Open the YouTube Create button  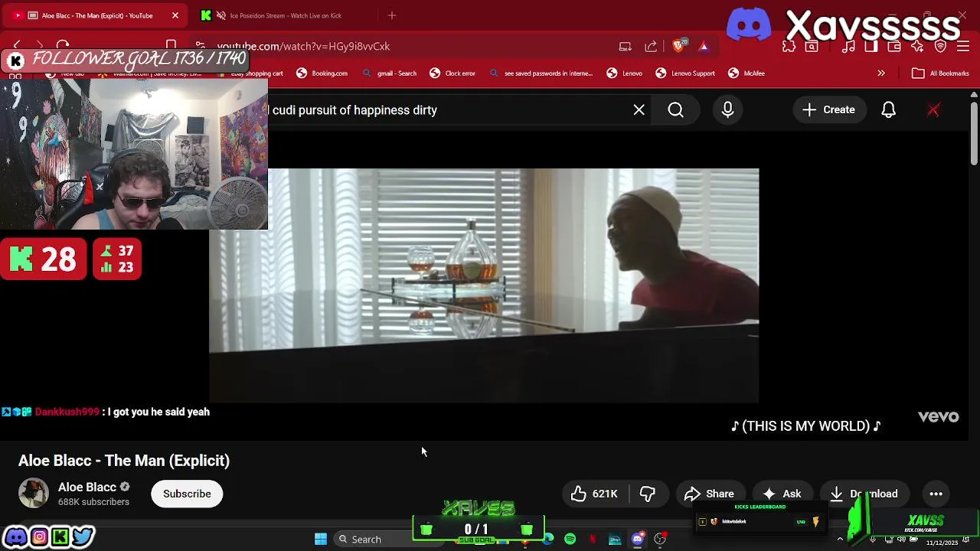pyautogui.click(x=828, y=110)
